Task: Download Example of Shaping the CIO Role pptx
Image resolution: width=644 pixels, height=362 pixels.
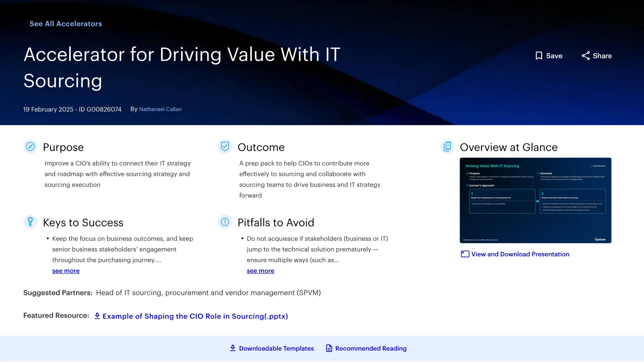Action: tap(196, 316)
